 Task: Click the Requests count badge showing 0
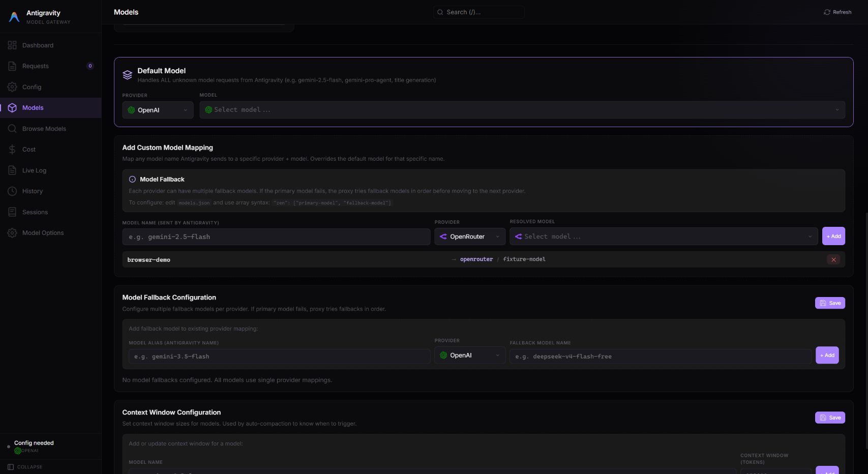click(x=90, y=66)
